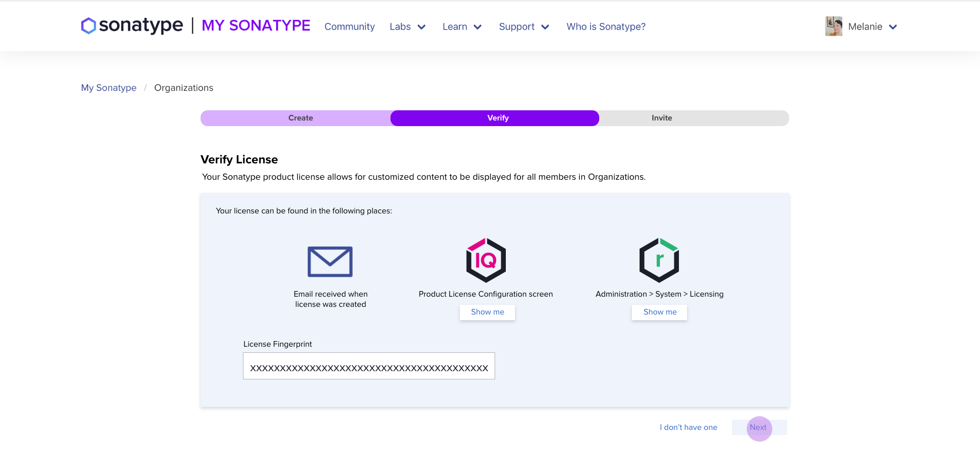Open the Community menu item
The height and width of the screenshot is (457, 980).
[350, 27]
